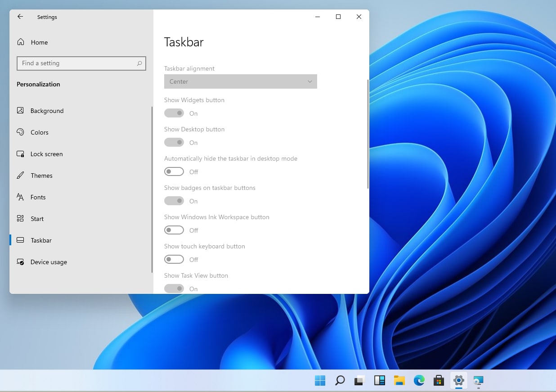Toggle Show Widgets button switch
556x392 pixels.
coord(174,113)
